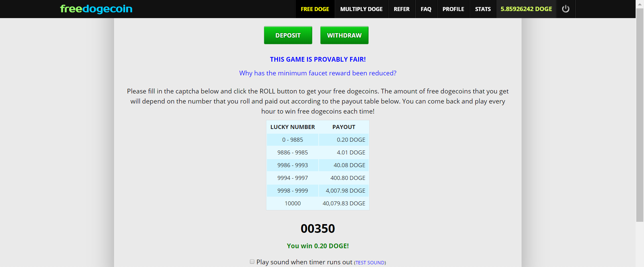Select the 400.80 DOGE payout cell

click(x=344, y=178)
